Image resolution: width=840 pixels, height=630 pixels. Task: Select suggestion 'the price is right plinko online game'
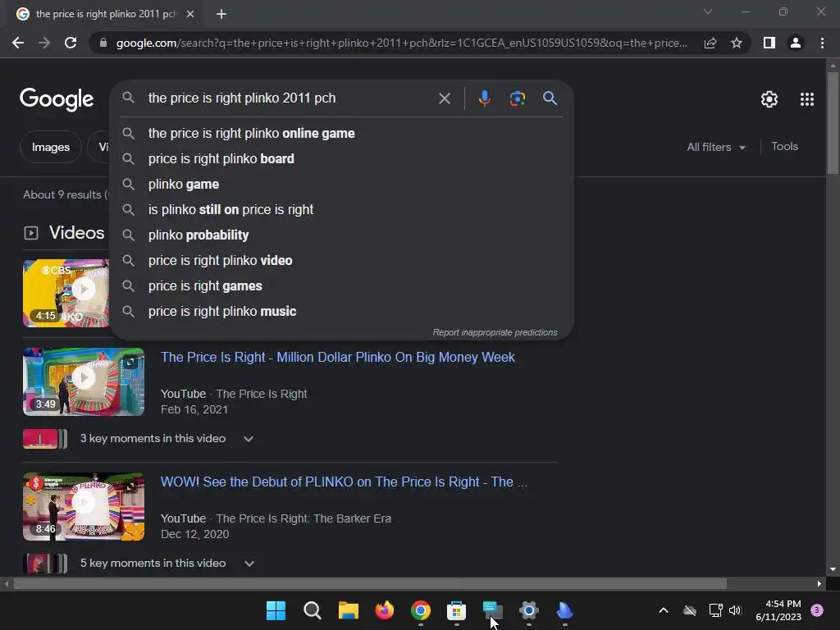[342, 134]
